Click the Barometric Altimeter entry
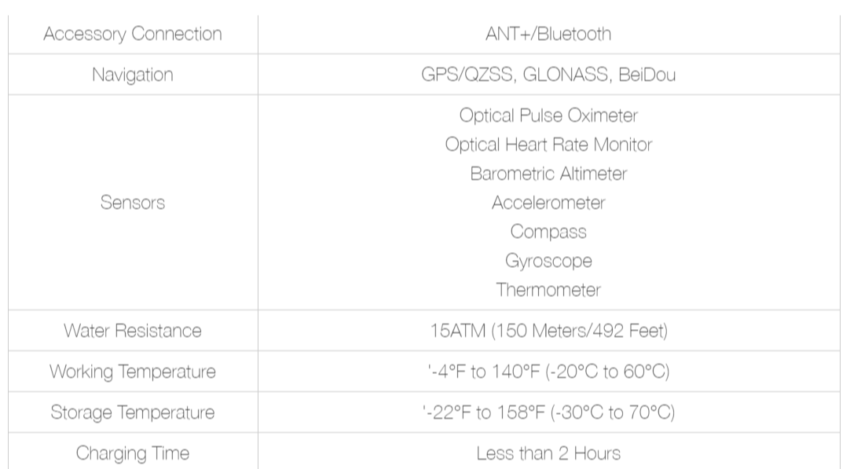 pyautogui.click(x=548, y=173)
